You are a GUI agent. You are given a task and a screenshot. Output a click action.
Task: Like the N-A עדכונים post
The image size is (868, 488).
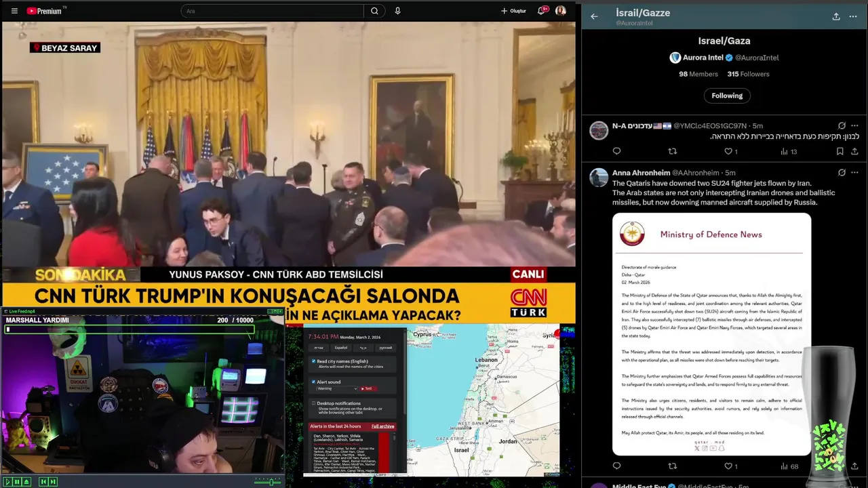728,151
